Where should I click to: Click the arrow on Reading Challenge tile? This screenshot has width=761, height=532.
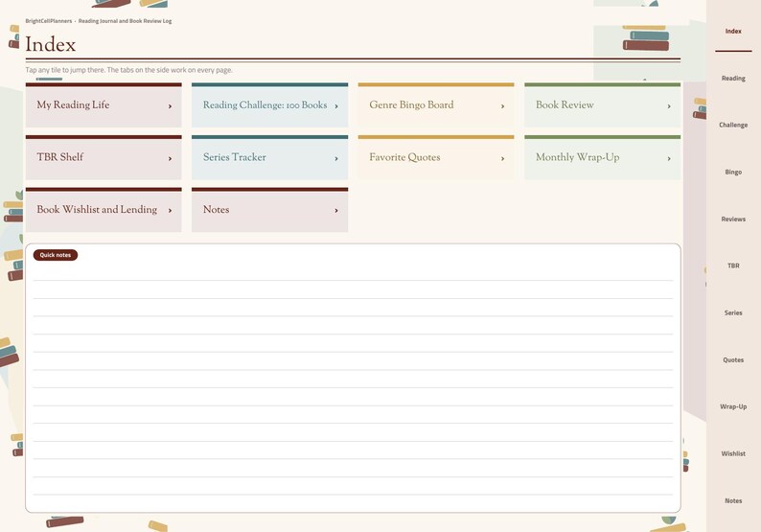click(x=336, y=105)
